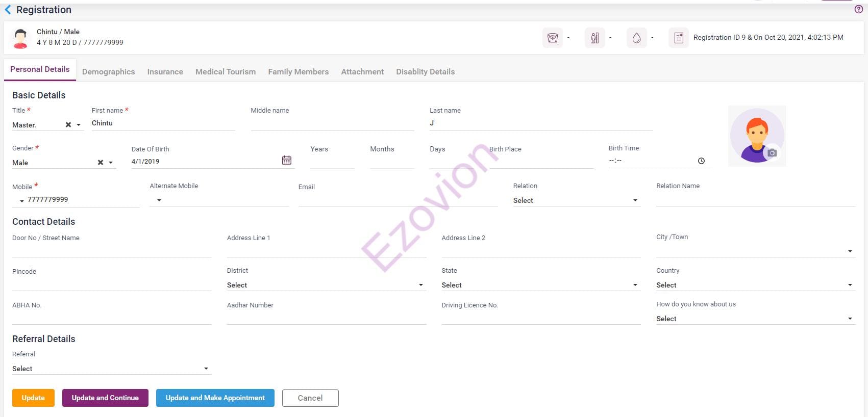868x417 pixels.
Task: Click the Email input field
Action: coord(398,200)
